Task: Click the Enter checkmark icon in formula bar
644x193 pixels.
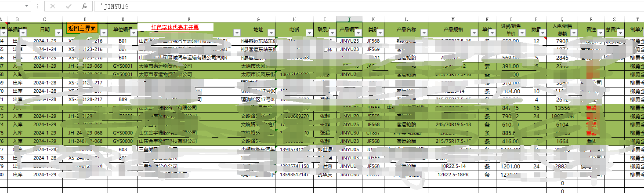Action: pos(69,7)
